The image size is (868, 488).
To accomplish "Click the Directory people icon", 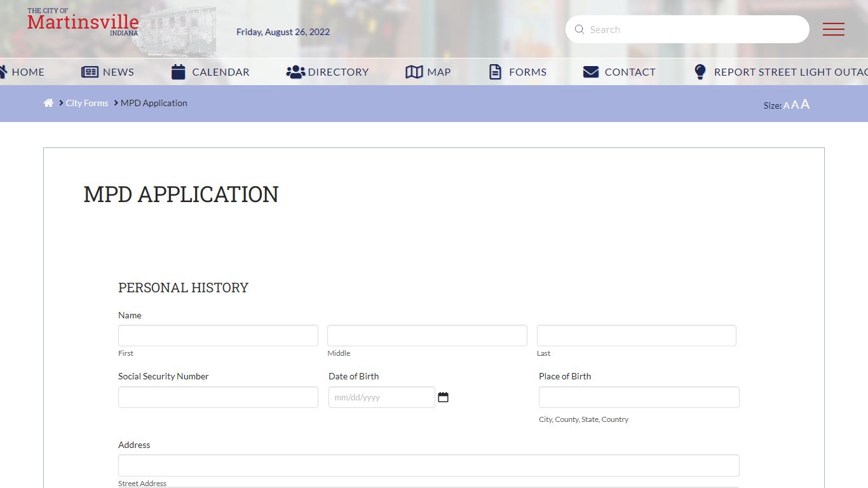I will (295, 72).
